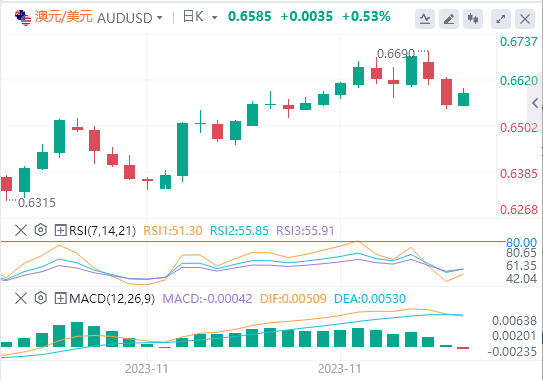This screenshot has width=543, height=380.
Task: Click the RSI(7,14,21) label
Action: tap(103, 230)
